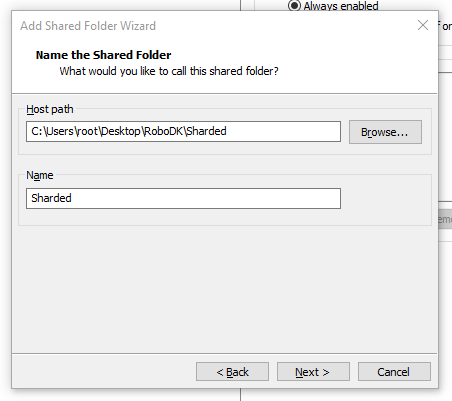
Task: Click the Name the Shared Folder heading
Action: click(103, 55)
